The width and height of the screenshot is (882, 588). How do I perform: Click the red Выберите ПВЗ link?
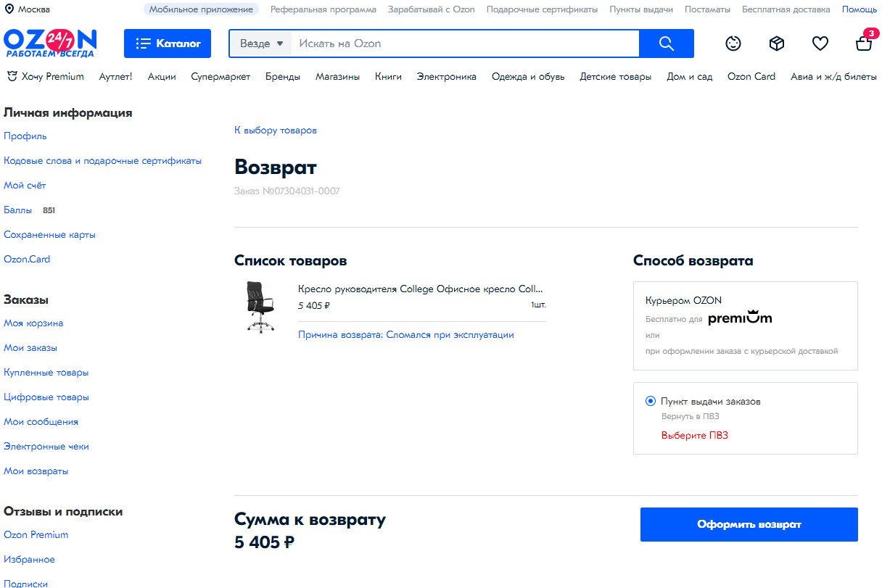point(695,436)
